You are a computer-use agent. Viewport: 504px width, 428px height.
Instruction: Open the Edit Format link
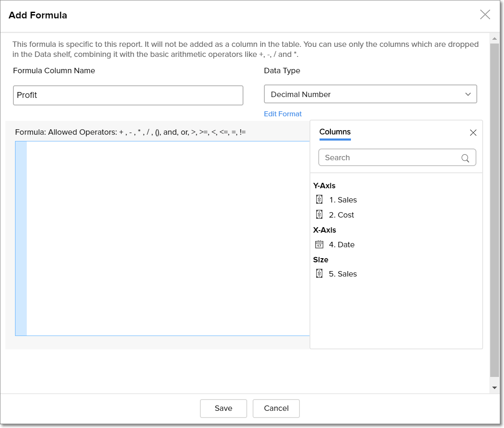point(283,114)
